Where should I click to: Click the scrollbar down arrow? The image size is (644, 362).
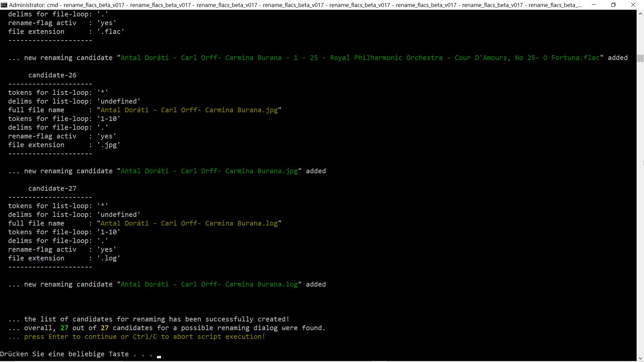tap(640, 358)
